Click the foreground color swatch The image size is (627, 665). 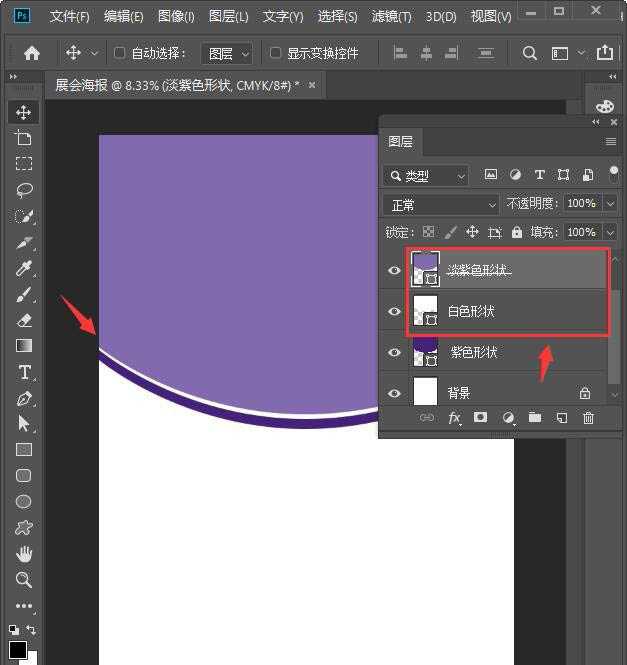pos(18,649)
